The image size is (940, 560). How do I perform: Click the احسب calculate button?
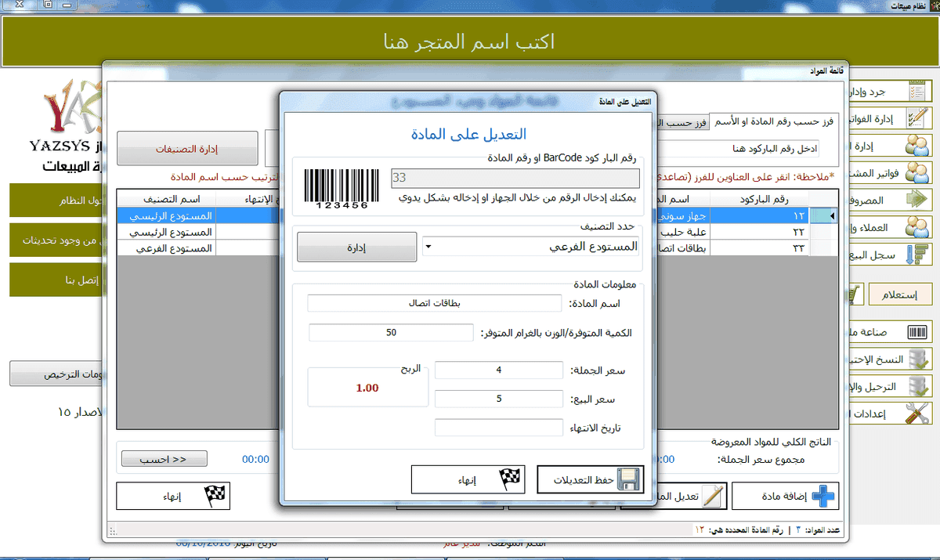[x=164, y=459]
